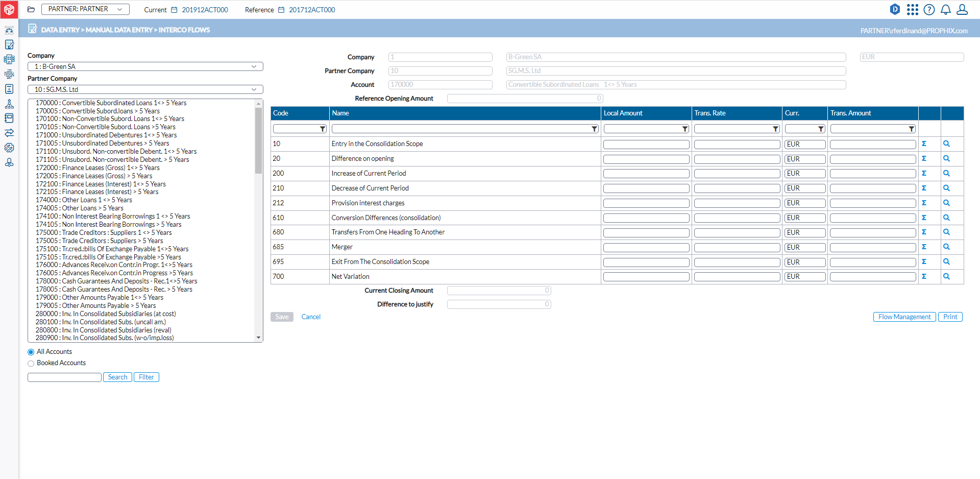Open the hierarchy structure sidebar icon
Image resolution: width=980 pixels, height=479 pixels.
pos(9,104)
